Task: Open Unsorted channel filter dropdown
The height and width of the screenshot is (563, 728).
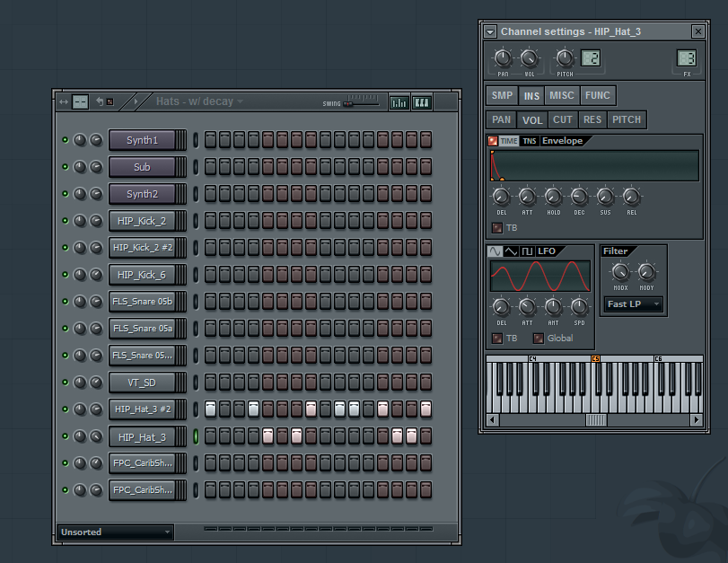Action: point(116,532)
